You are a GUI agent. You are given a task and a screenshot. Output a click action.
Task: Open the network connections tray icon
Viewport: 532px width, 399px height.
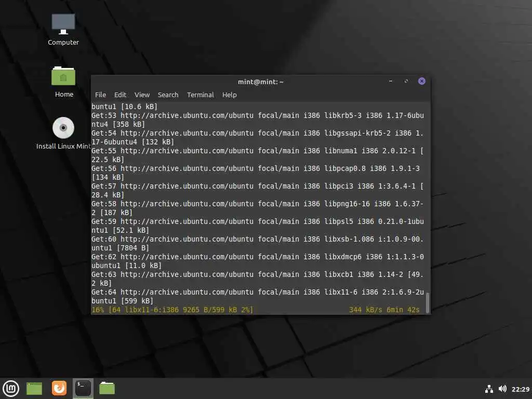[x=489, y=389]
